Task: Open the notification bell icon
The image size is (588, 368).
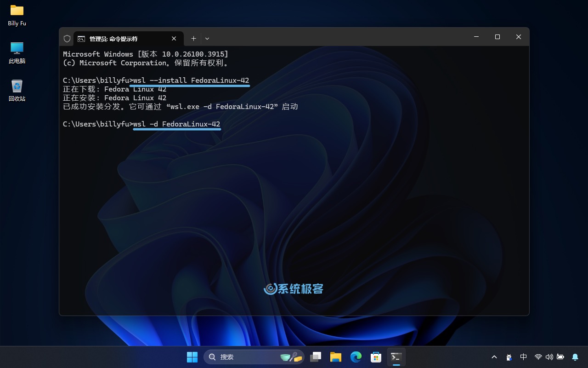Action: click(x=575, y=357)
